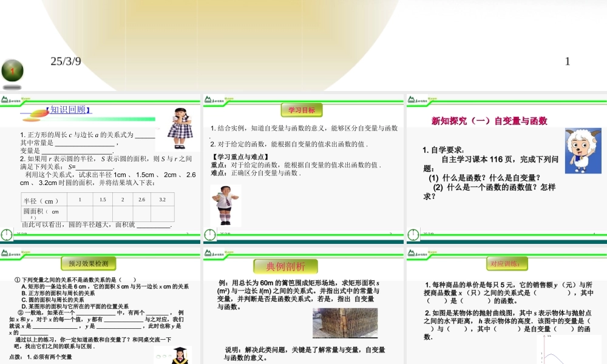Click the 预习效果检测 green button
Screen dimensions: 607x364
(88, 263)
